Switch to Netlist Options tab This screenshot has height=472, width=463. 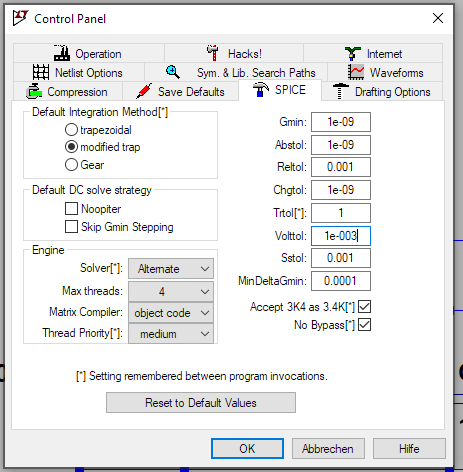click(79, 72)
